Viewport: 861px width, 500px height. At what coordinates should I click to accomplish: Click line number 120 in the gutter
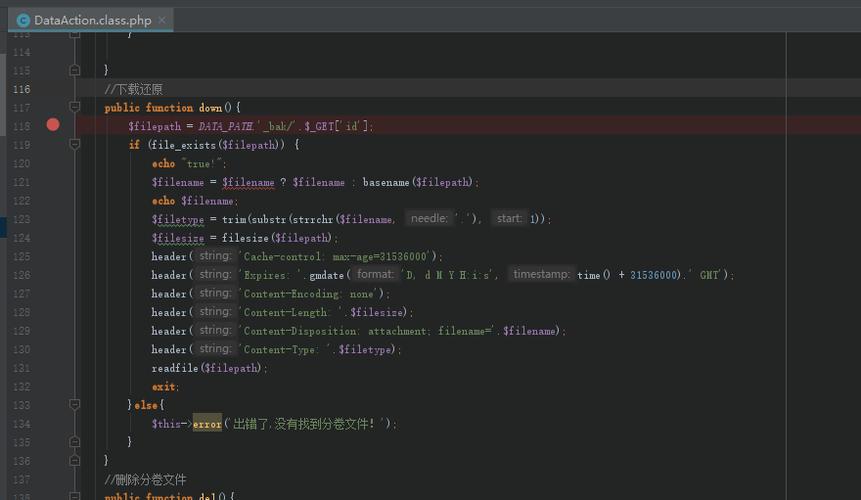21,164
